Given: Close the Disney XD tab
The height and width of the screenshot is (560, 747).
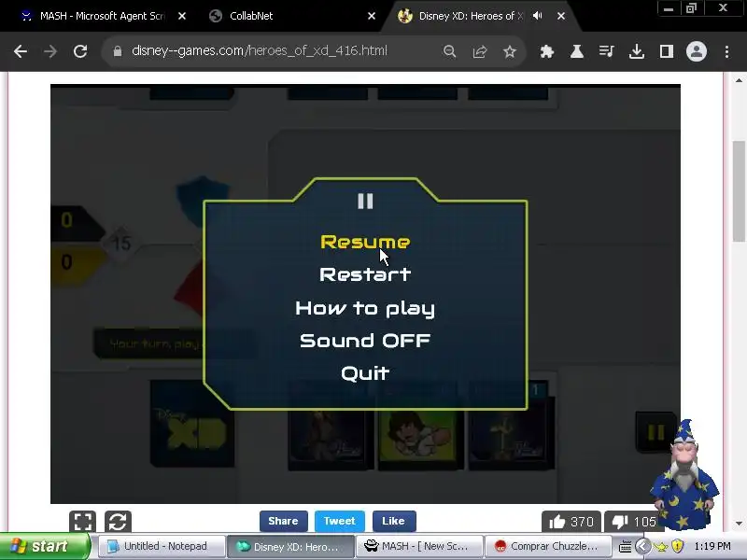Looking at the screenshot, I should click(561, 16).
